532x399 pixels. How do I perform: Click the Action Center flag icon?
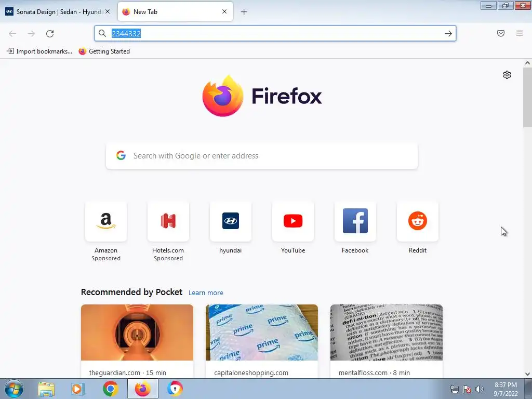click(467, 389)
